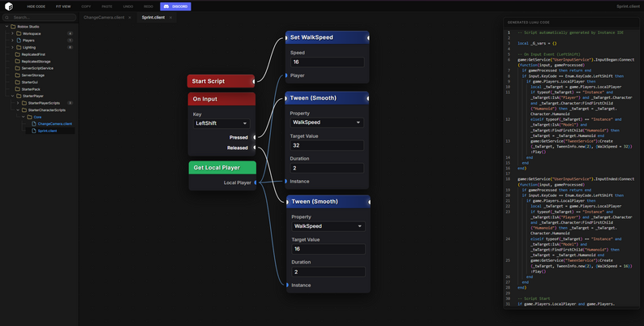Click the Paste button in top bar
Screen dimensions: 644x326
[107, 6]
